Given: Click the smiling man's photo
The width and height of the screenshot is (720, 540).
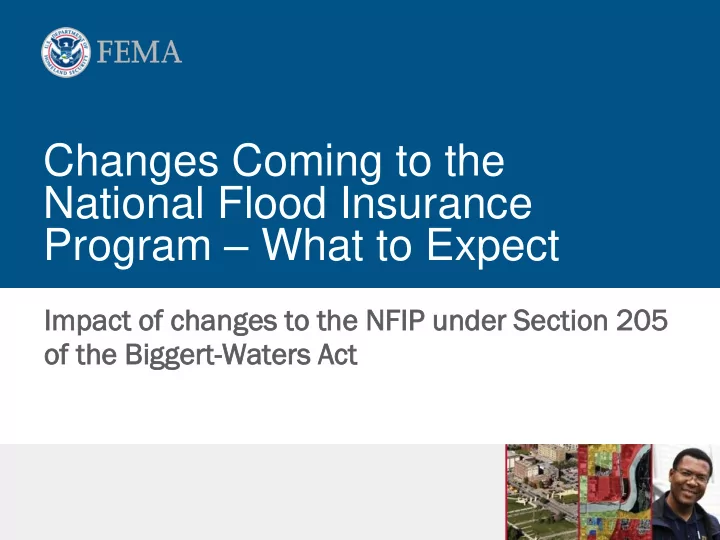Looking at the screenshot, I should click(686, 492).
